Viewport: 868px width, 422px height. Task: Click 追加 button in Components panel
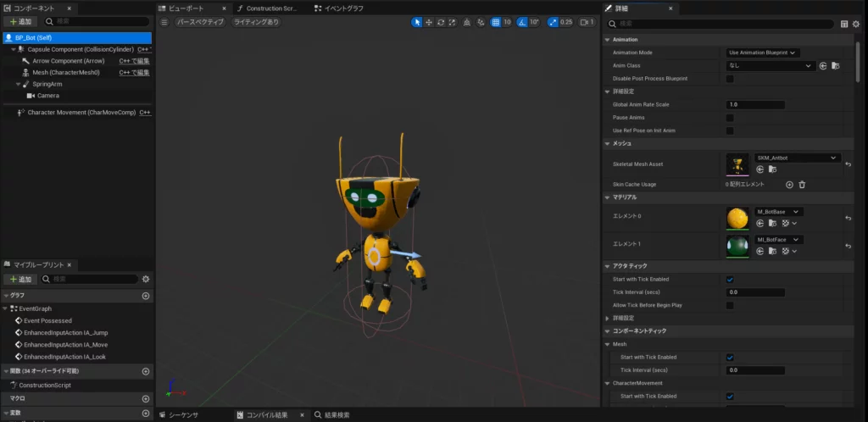pyautogui.click(x=21, y=20)
